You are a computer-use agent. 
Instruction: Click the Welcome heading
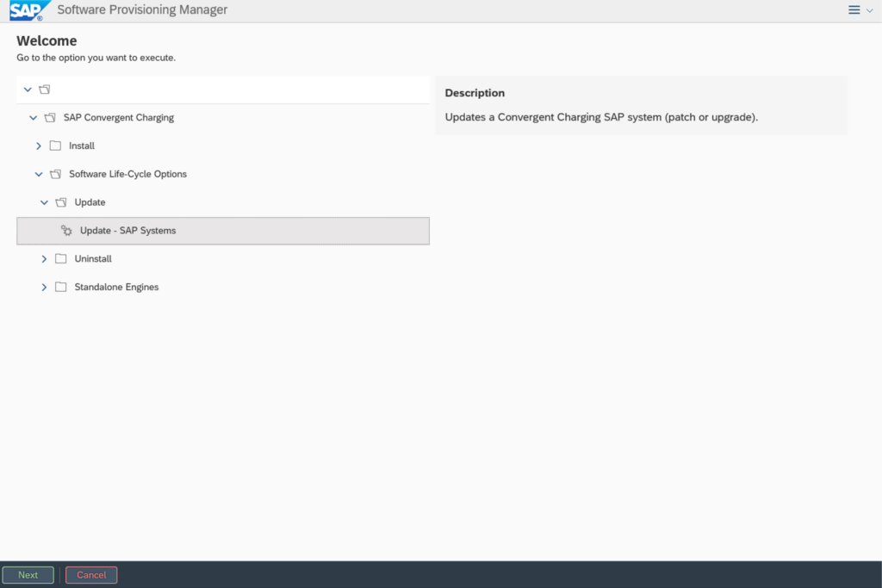pyautogui.click(x=47, y=40)
